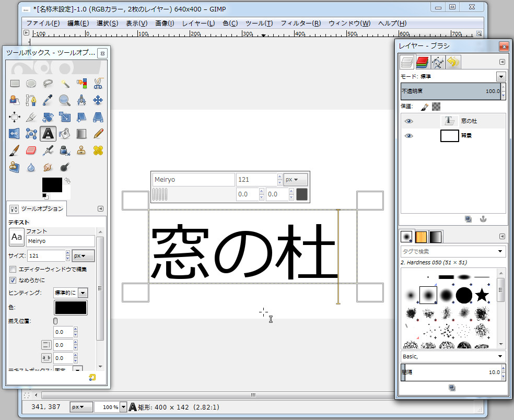Open the モード blend mode dropdown
The image size is (514, 420).
click(x=501, y=76)
